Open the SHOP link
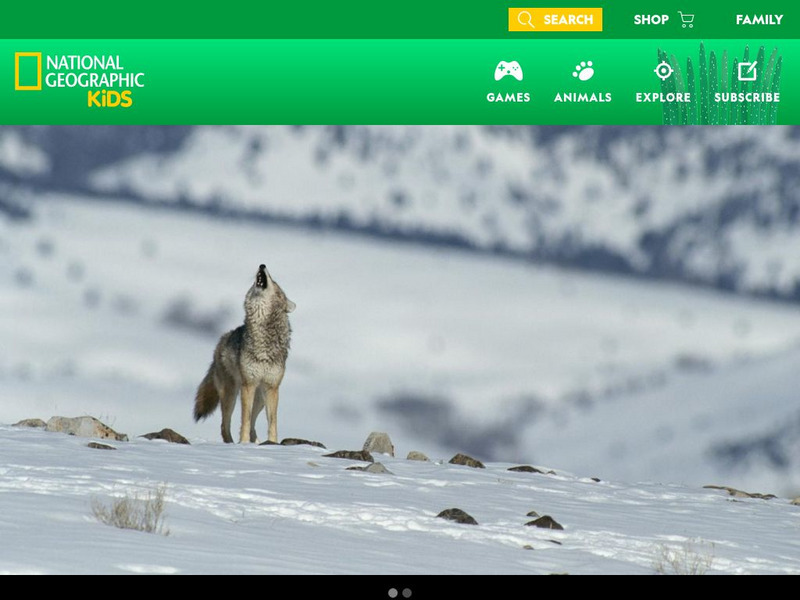Image resolution: width=800 pixels, height=600 pixels. pos(651,20)
